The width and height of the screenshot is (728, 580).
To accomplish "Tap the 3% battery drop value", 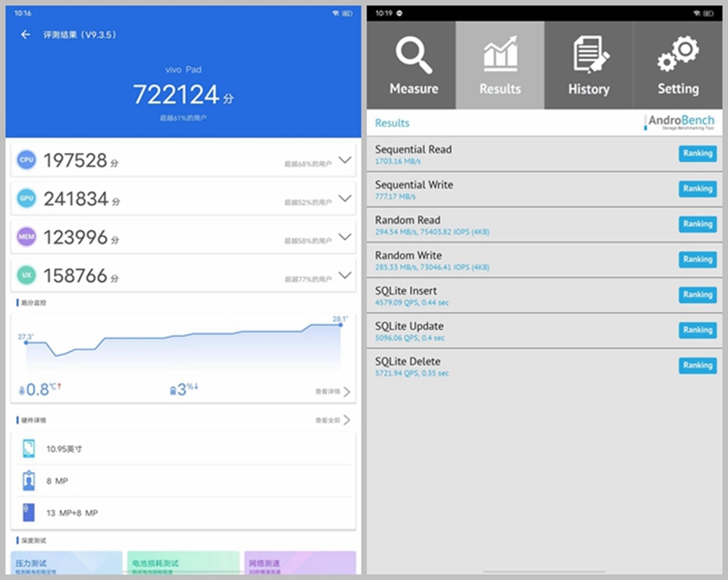I will point(188,390).
